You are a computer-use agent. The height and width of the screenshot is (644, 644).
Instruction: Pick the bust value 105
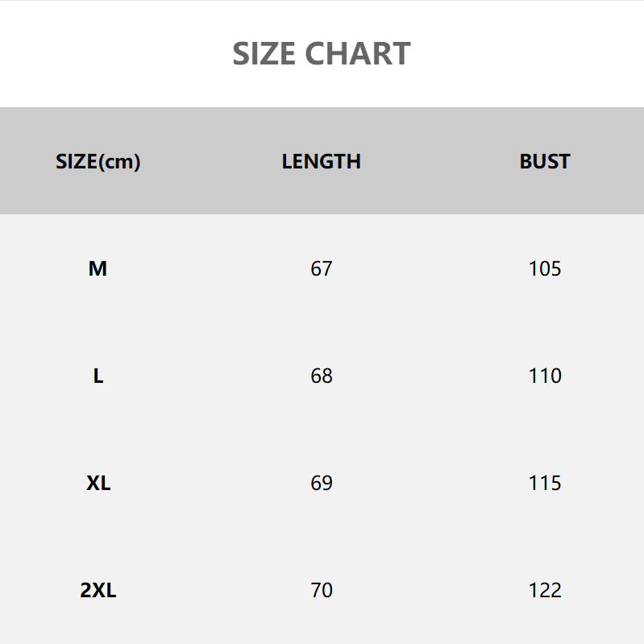[x=545, y=269]
